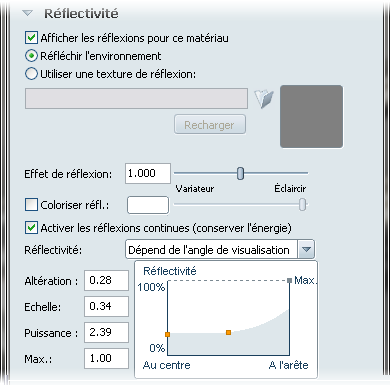The width and height of the screenshot is (390, 385).
Task: Click the Effet de réflexion value field
Action: point(148,173)
